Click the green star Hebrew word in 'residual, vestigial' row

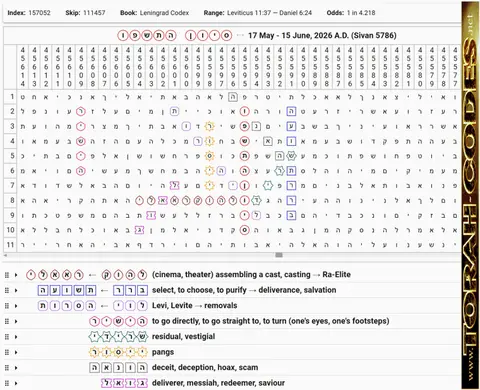(118, 337)
